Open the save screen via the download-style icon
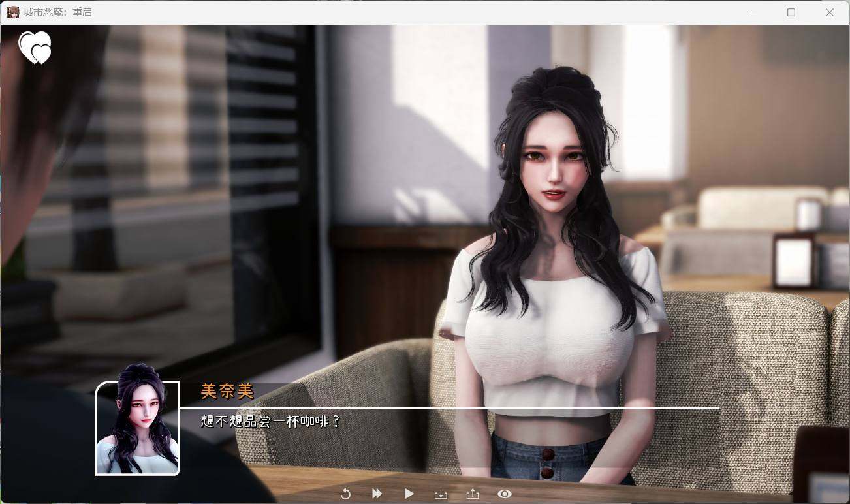This screenshot has height=504, width=850. coord(441,494)
